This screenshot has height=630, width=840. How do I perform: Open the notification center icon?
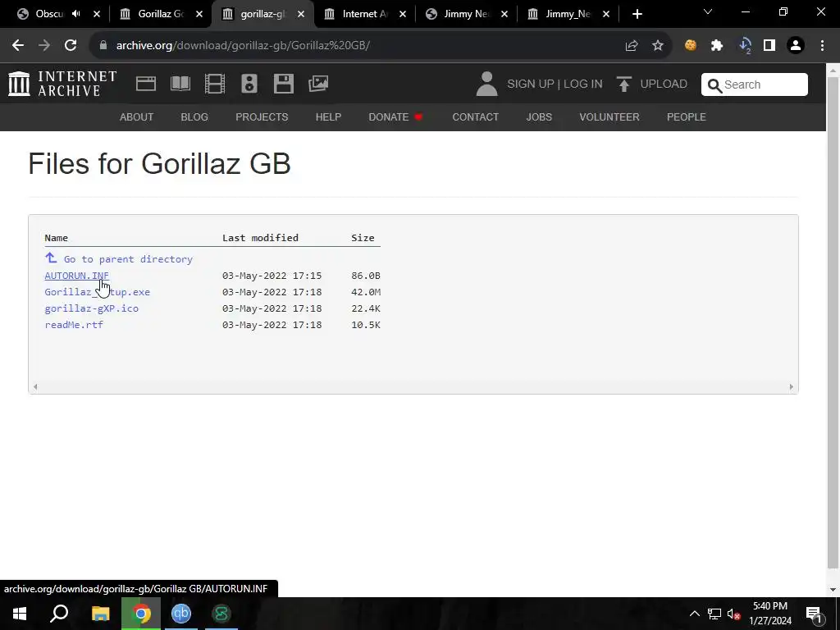click(x=814, y=614)
